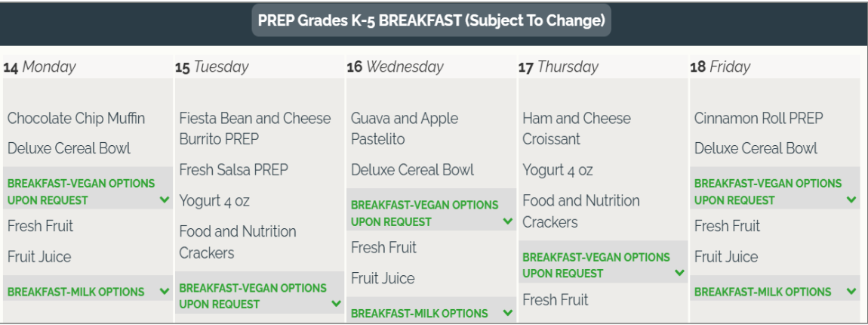Expand Thursday's Breakfast-Vegan Options chevron
Image resolution: width=868 pixels, height=325 pixels.
point(679,273)
